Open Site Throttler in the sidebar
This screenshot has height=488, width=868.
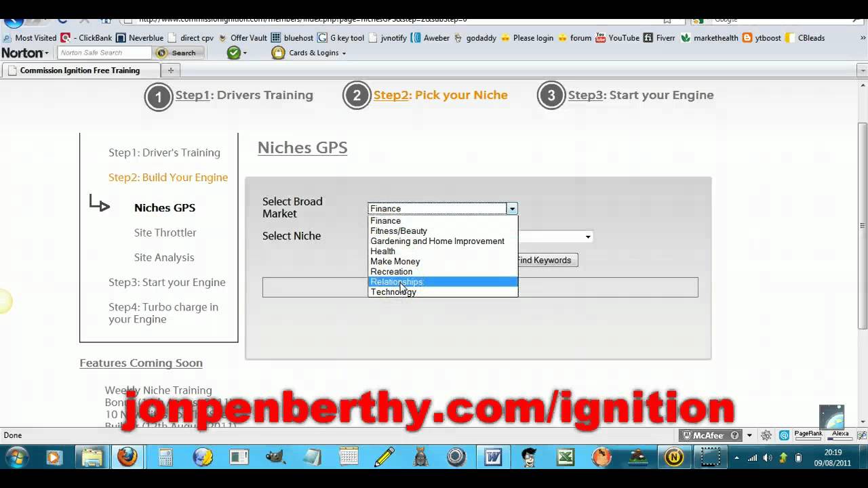(165, 232)
